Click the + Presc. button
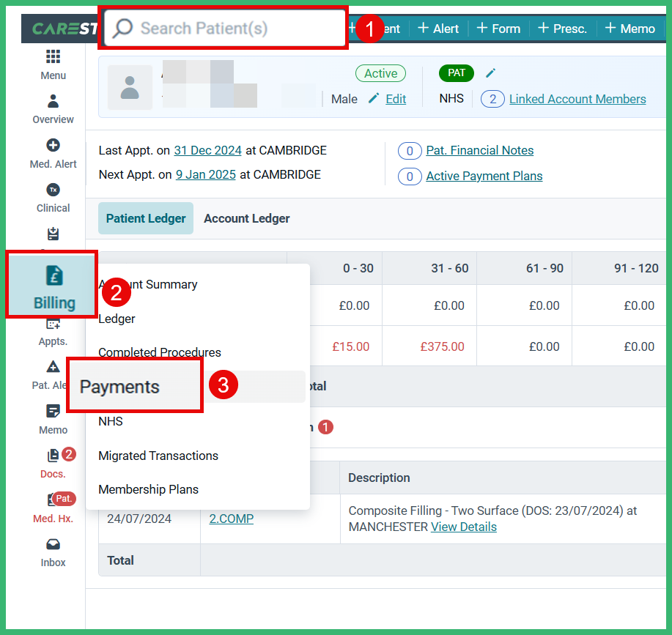The height and width of the screenshot is (635, 672). tap(562, 28)
